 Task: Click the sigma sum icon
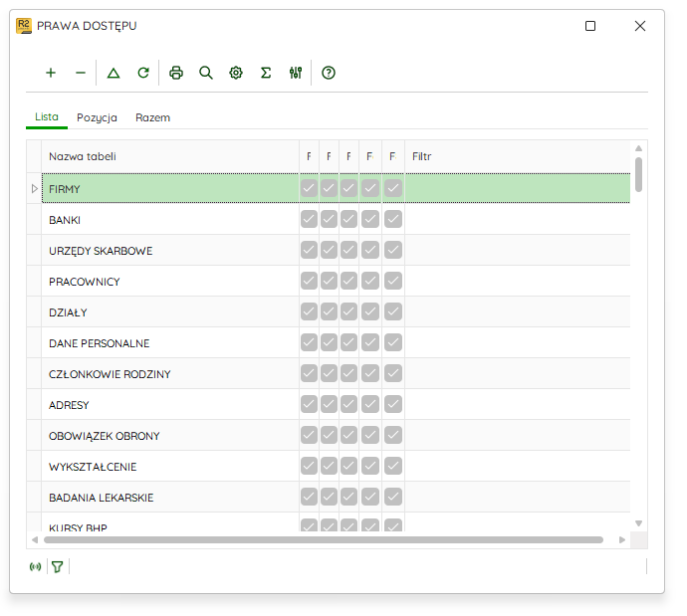266,73
